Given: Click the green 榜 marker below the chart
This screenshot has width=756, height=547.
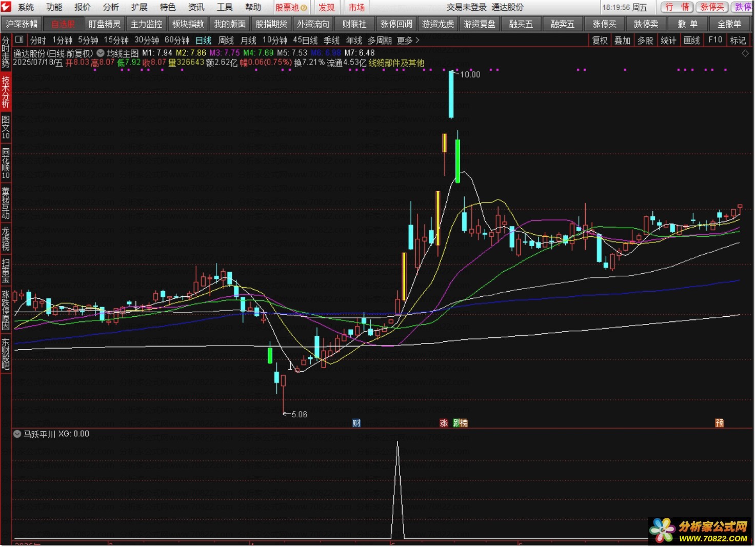Looking at the screenshot, I should (464, 423).
